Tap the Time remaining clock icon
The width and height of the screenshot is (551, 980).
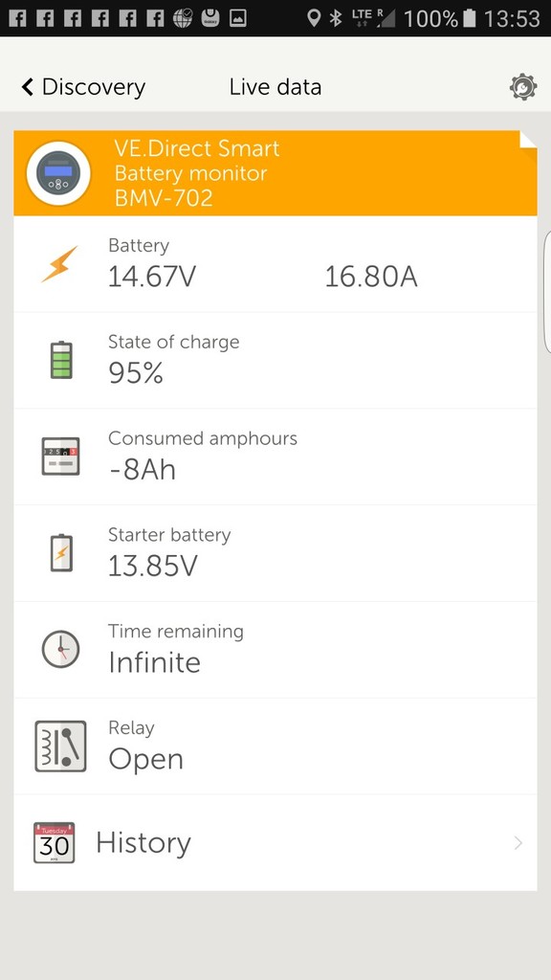pyautogui.click(x=60, y=650)
